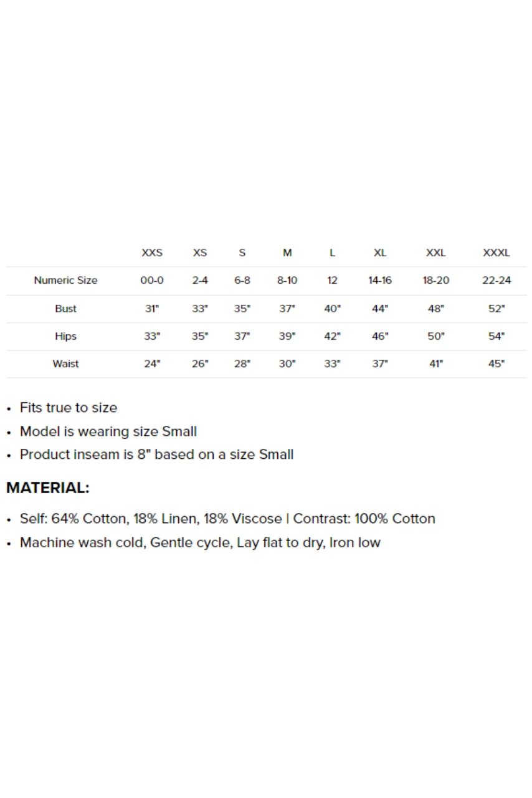Select the XS column header

(x=199, y=252)
